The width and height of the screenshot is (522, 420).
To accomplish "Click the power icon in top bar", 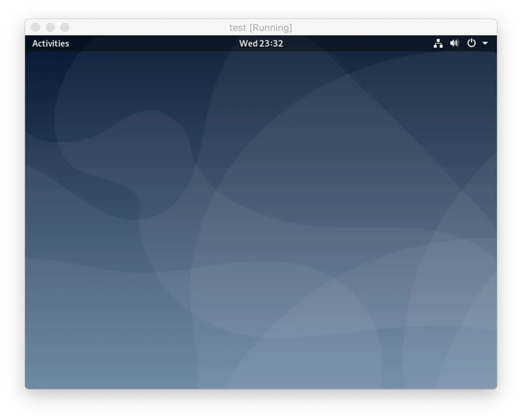I will click(471, 43).
